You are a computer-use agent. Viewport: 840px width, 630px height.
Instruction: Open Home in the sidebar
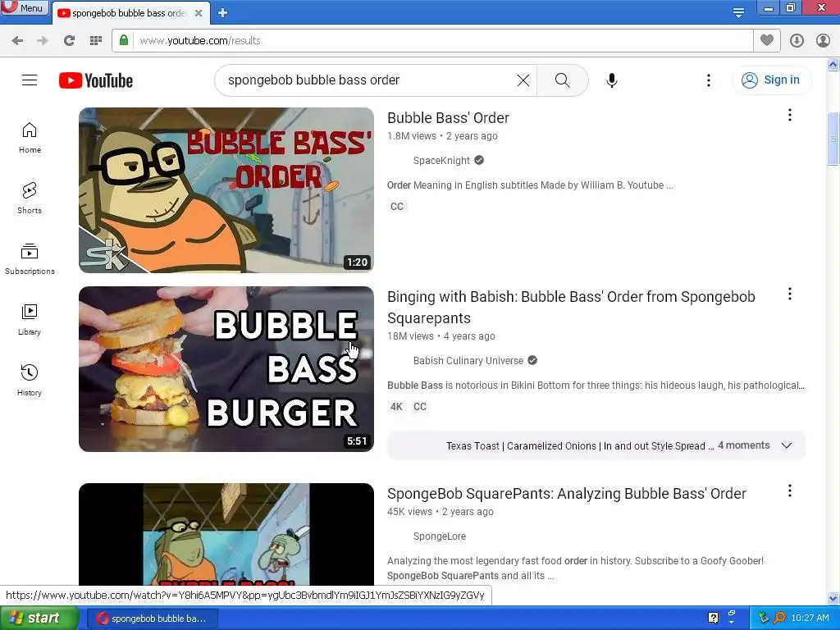coord(30,138)
